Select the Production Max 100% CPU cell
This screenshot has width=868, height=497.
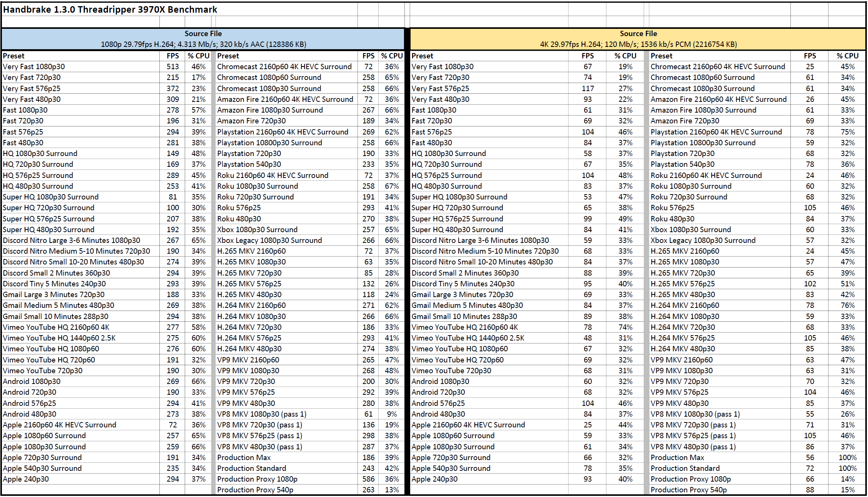847,457
